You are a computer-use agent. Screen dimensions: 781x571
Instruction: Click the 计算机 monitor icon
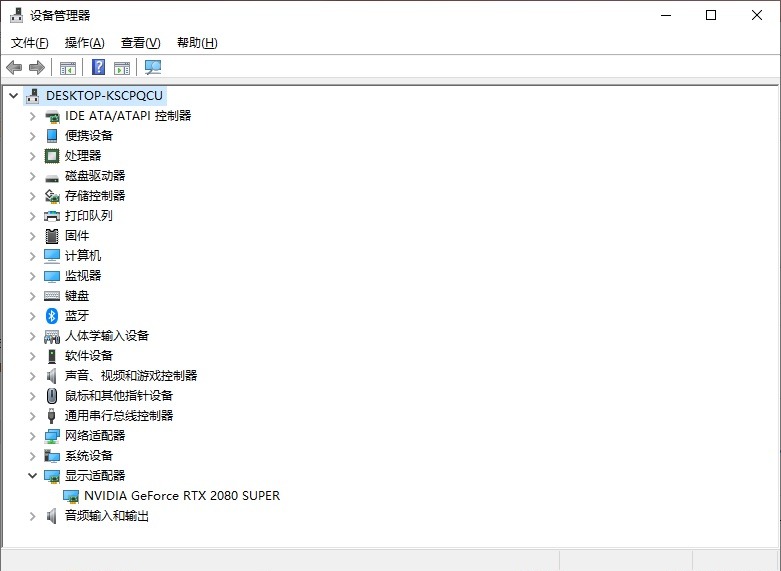coord(52,256)
